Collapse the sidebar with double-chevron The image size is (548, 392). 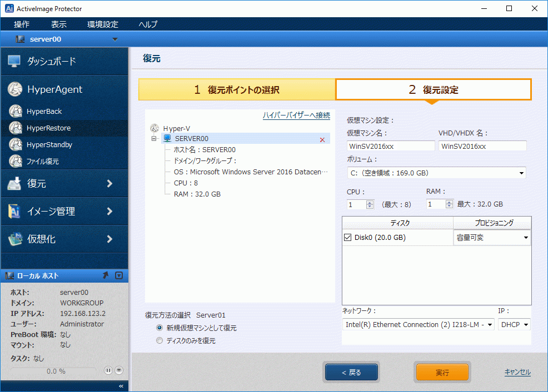click(x=121, y=386)
